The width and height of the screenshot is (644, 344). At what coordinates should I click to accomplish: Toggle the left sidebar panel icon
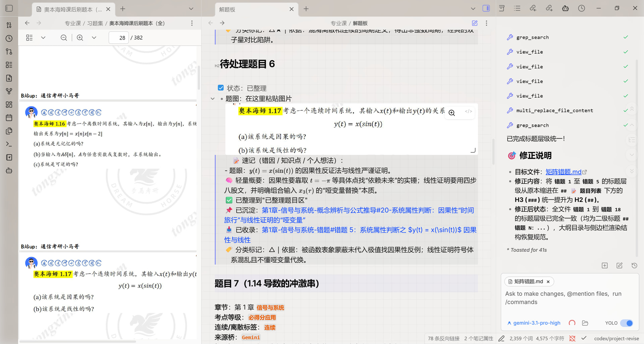(x=9, y=8)
